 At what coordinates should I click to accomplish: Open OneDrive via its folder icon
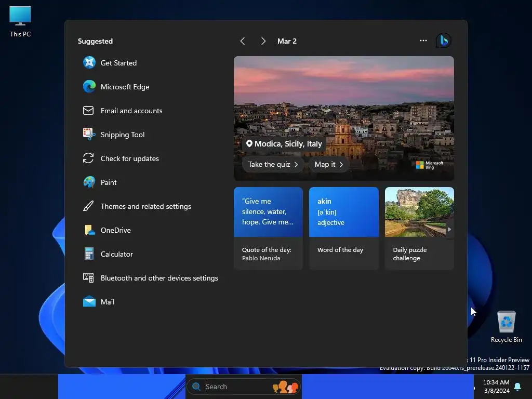click(89, 230)
